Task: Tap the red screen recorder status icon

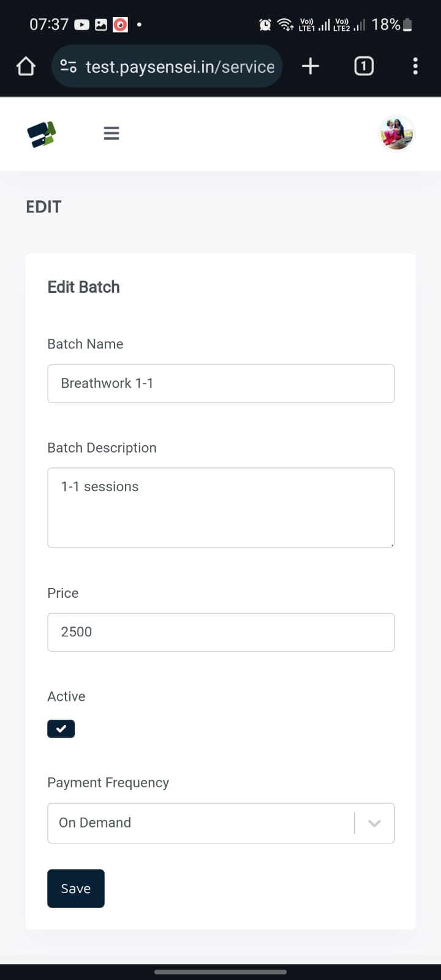Action: [x=121, y=24]
